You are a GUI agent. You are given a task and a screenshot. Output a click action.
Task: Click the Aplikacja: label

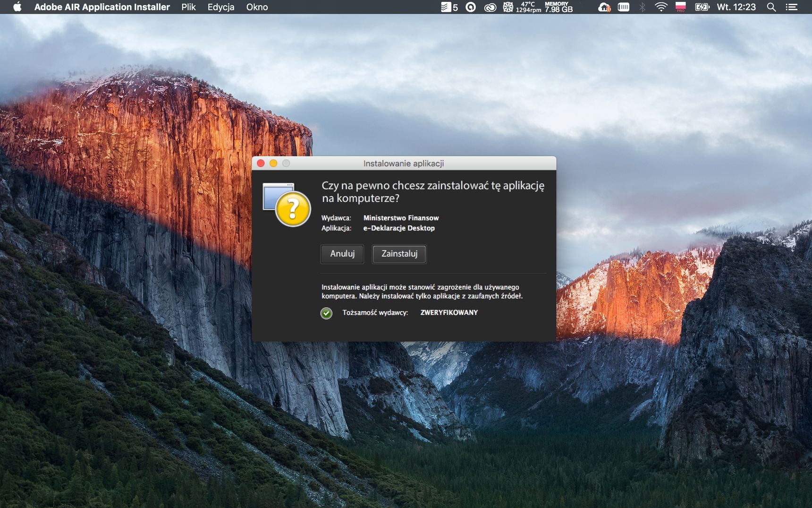(336, 228)
